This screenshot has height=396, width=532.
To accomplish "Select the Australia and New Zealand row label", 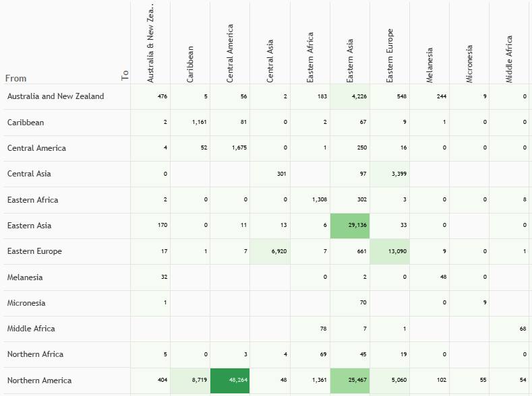I will pos(55,96).
